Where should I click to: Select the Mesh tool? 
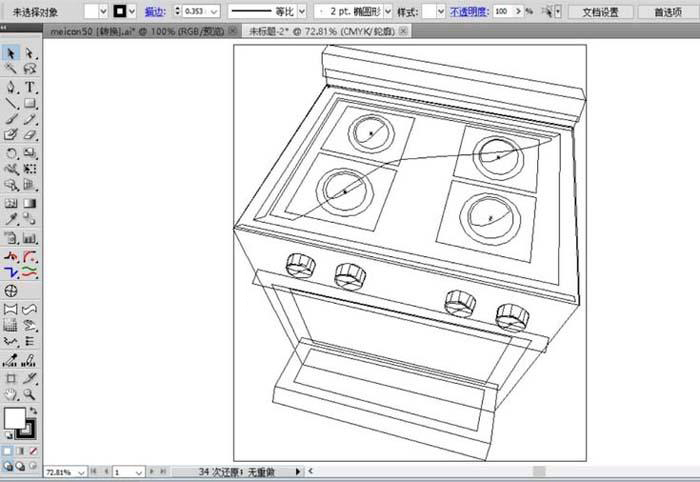click(x=11, y=204)
